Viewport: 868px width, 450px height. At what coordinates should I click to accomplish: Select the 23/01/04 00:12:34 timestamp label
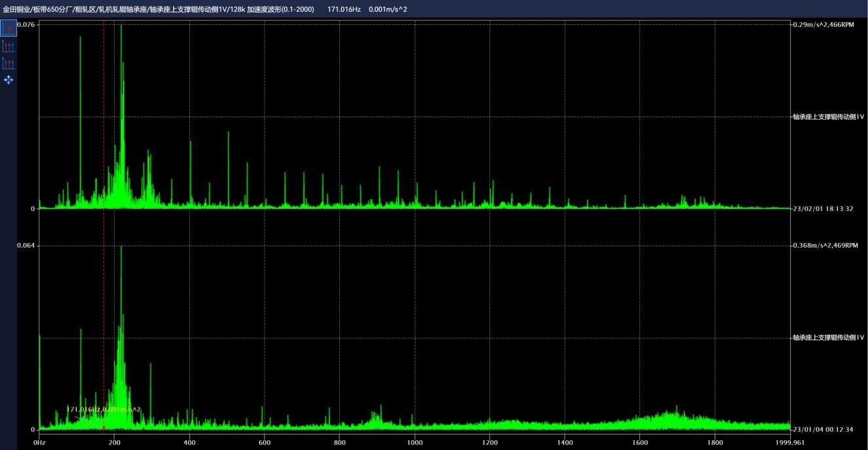[x=823, y=430]
